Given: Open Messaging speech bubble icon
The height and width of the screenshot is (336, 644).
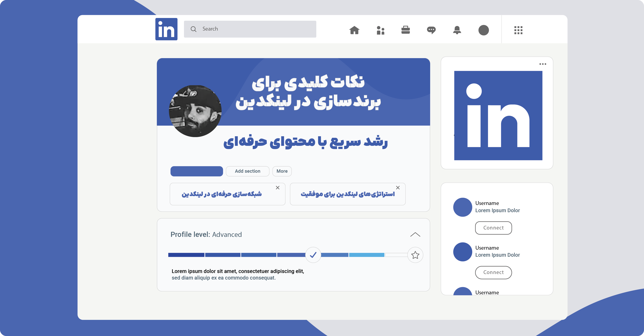Looking at the screenshot, I should pyautogui.click(x=431, y=30).
